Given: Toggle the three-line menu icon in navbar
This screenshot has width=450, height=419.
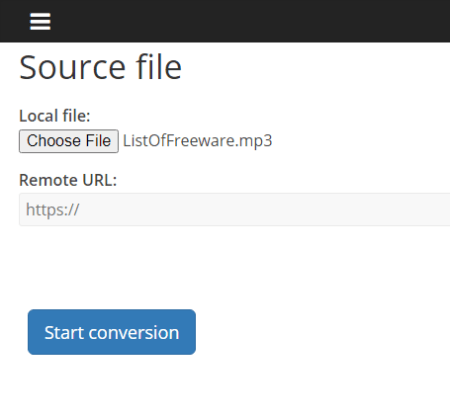Looking at the screenshot, I should 40,21.
